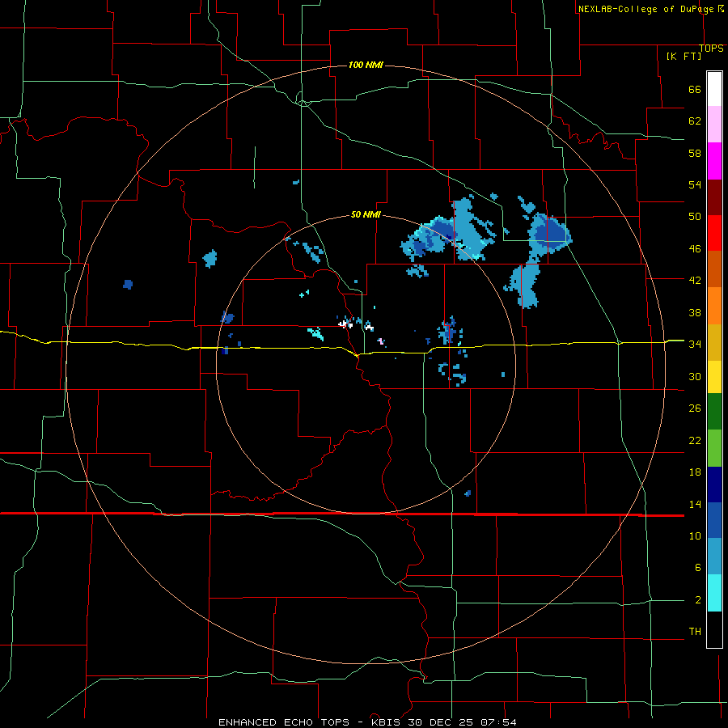This screenshot has height=728, width=728.
Task: Click the dark red swatch near 50
Action: pyautogui.click(x=714, y=197)
